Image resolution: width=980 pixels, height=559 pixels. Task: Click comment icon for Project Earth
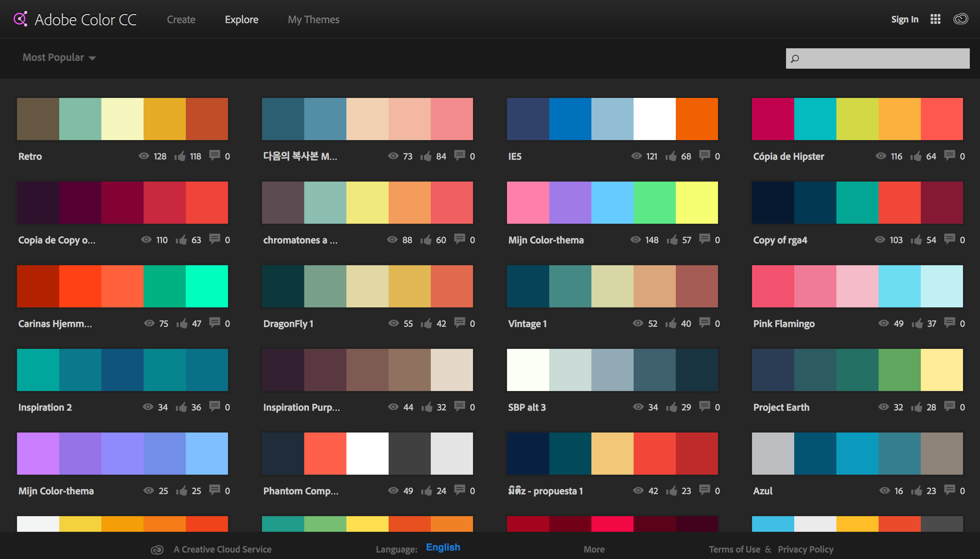tap(949, 406)
